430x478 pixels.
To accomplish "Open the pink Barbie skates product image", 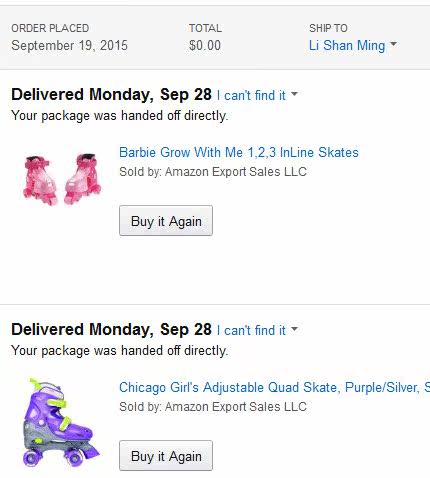I will coord(62,179).
